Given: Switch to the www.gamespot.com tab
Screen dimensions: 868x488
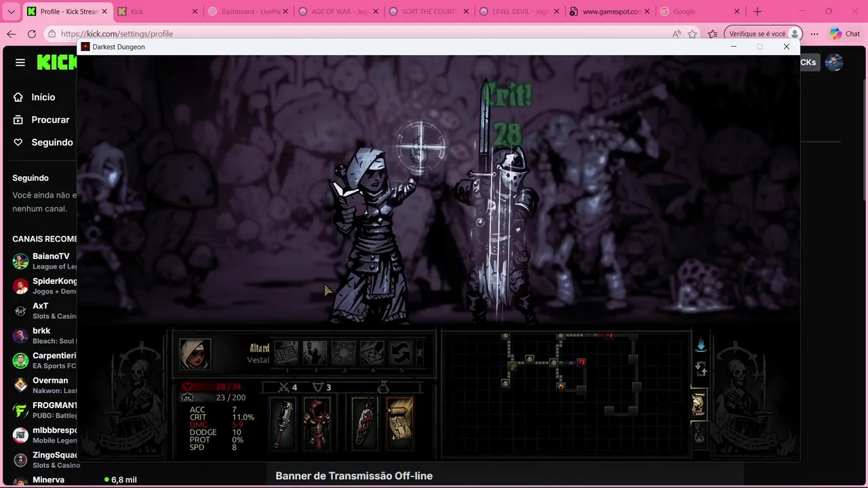Looking at the screenshot, I should click(609, 12).
